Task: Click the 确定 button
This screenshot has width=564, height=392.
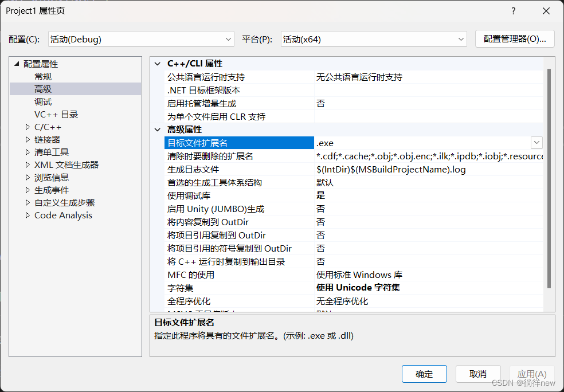Action: pyautogui.click(x=424, y=374)
